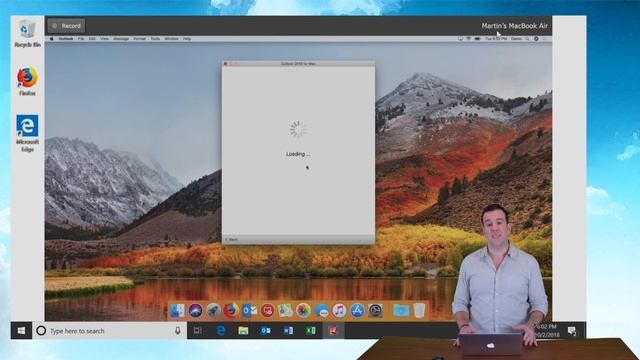Open the Help menu in the Mac menu bar
This screenshot has width=640, height=360.
[x=187, y=39]
